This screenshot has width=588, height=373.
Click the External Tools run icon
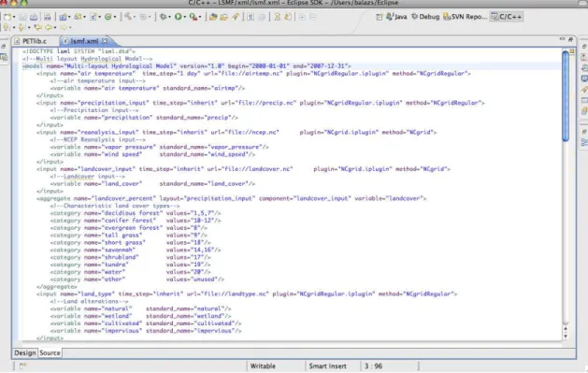click(194, 17)
